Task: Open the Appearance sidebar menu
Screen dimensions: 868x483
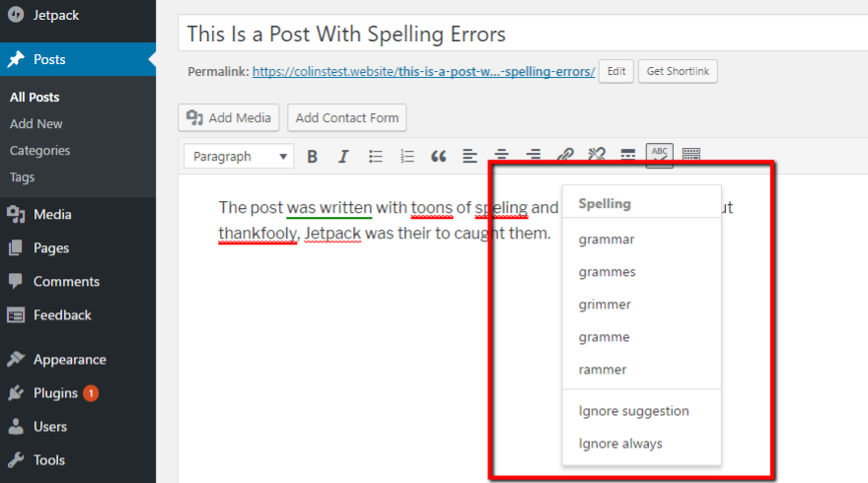Action: point(78,360)
